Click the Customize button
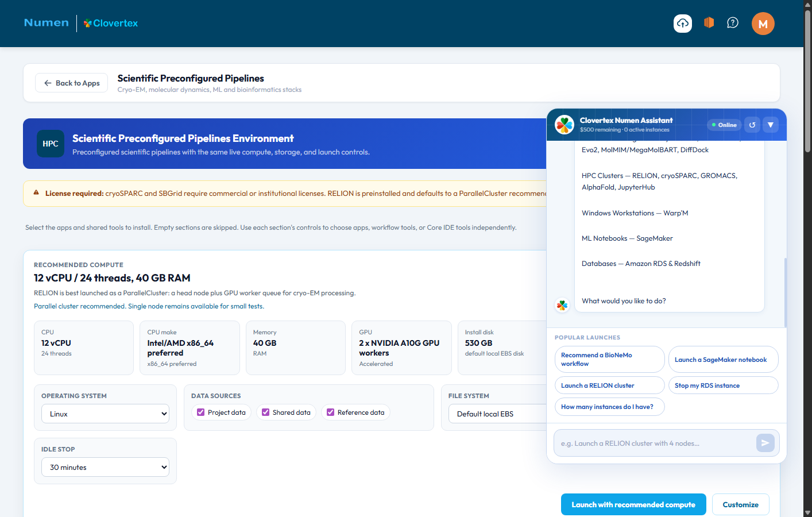Screen dimensions: 812x517 pyautogui.click(x=741, y=504)
